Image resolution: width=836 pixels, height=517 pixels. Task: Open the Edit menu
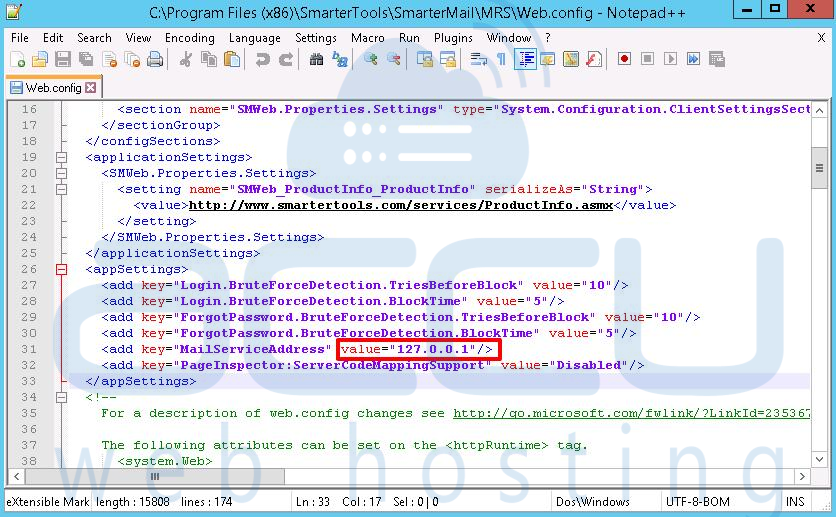(53, 38)
